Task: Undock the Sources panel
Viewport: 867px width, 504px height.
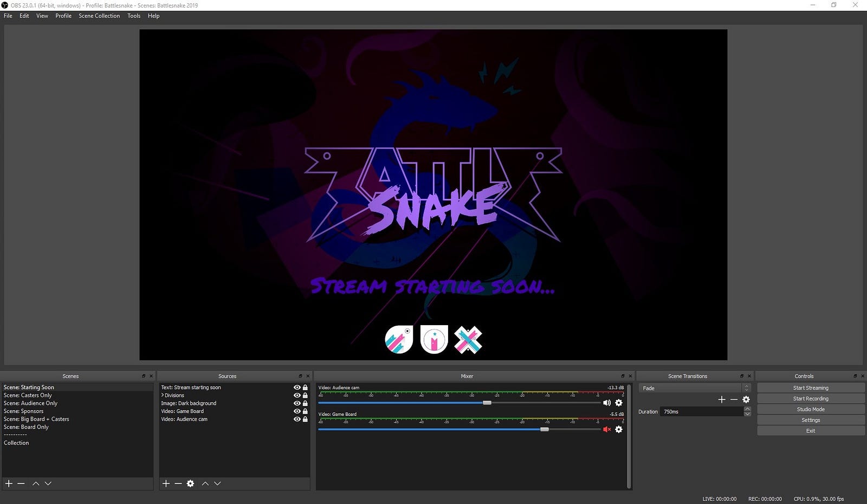Action: pos(300,376)
